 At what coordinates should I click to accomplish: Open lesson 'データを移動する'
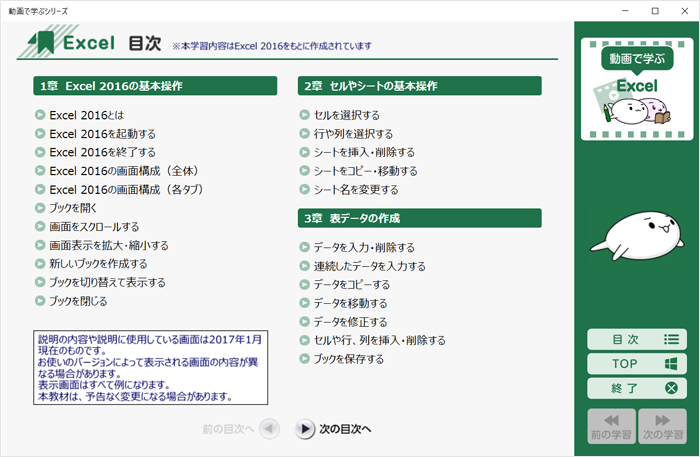coord(343,303)
